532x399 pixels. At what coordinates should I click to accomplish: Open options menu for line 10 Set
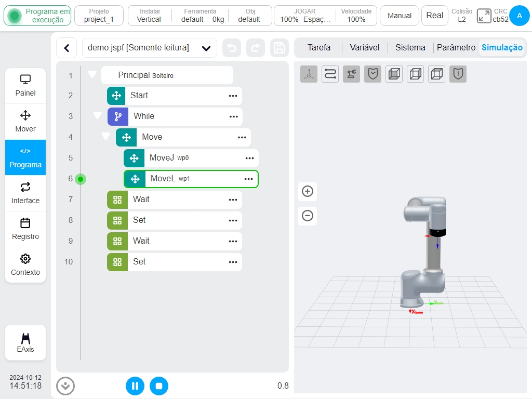pos(233,262)
